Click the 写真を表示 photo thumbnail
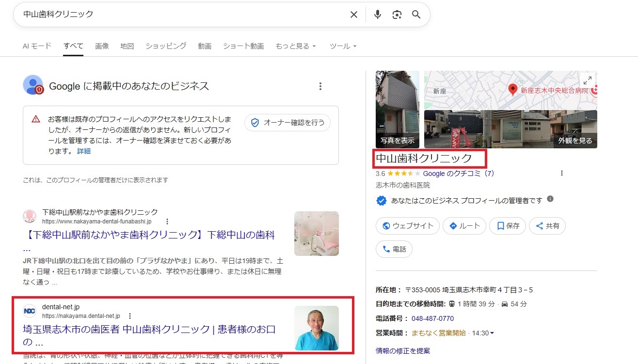This screenshot has height=364, width=638. click(x=398, y=110)
